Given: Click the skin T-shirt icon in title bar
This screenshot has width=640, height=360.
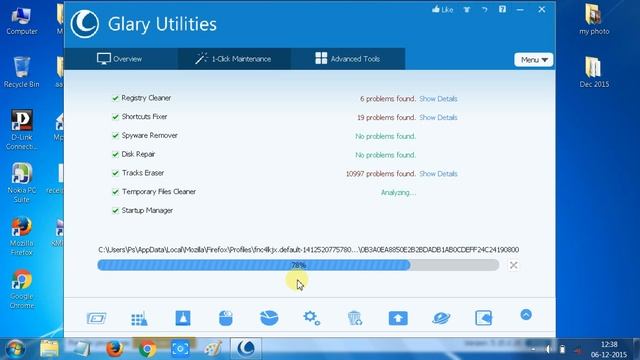Looking at the screenshot, I should 467,9.
